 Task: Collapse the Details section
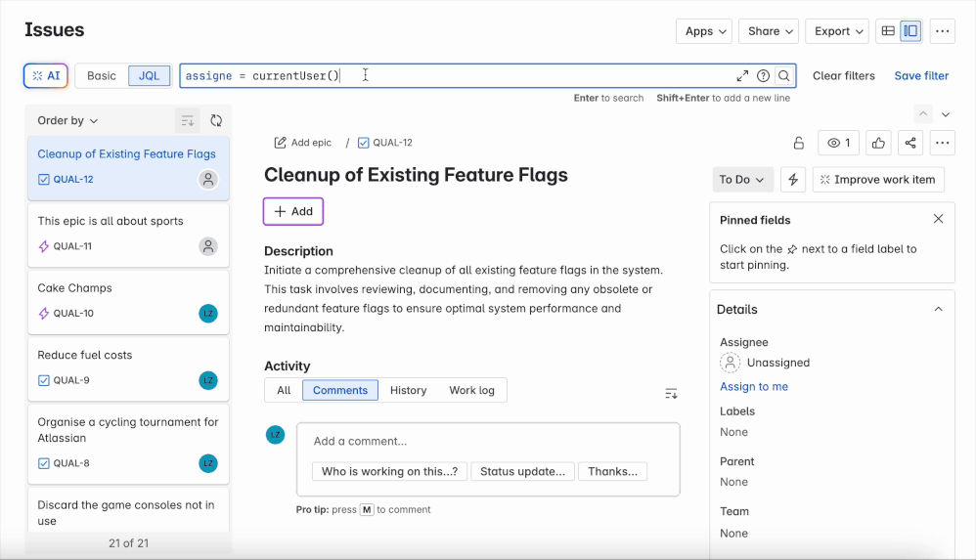pos(938,309)
